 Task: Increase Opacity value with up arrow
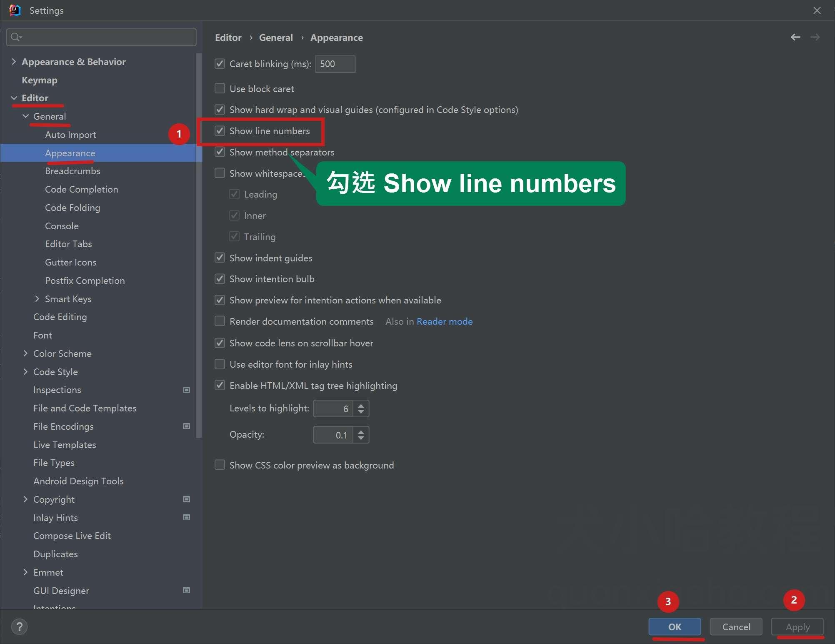pyautogui.click(x=361, y=431)
